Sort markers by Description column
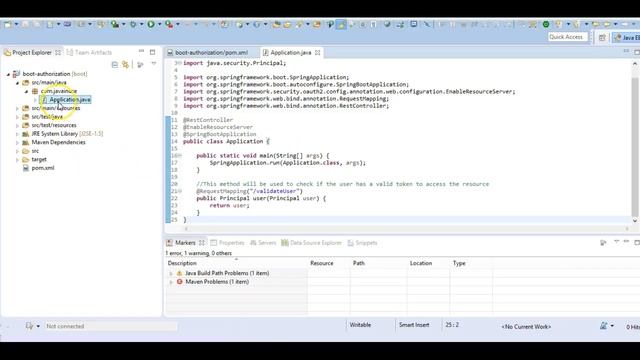This screenshot has height=360, width=640. [x=236, y=263]
